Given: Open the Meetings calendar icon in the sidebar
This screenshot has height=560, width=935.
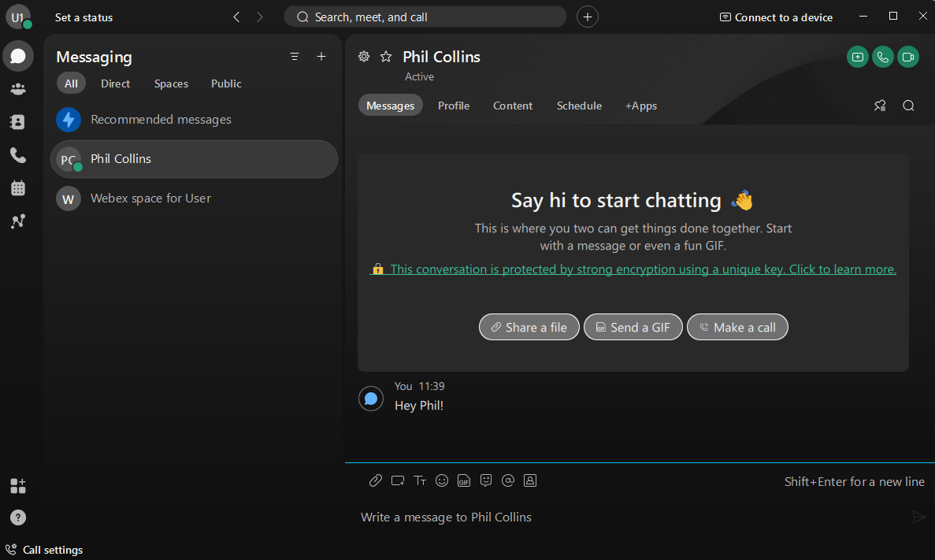Looking at the screenshot, I should pyautogui.click(x=18, y=188).
